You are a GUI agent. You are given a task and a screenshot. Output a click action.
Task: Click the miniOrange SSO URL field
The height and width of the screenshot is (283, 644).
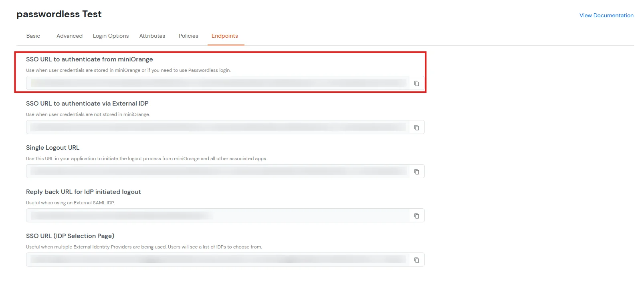225,83
